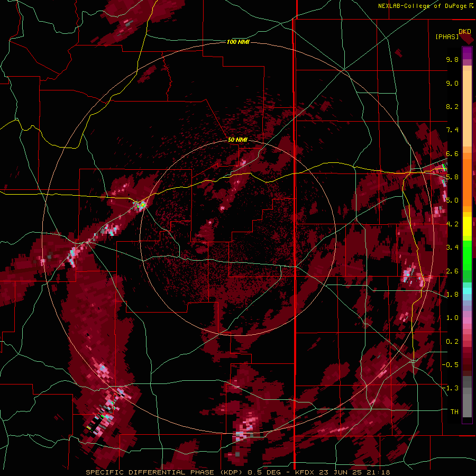The image size is (476, 476).
Task: Click the 1.0 scale value
Action: [452, 318]
